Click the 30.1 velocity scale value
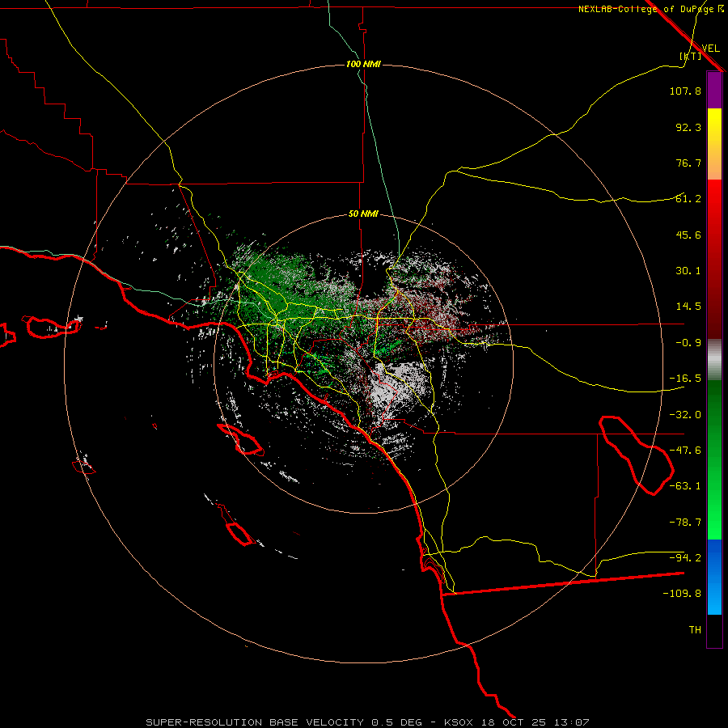Viewport: 728px width, 728px height. [x=688, y=271]
